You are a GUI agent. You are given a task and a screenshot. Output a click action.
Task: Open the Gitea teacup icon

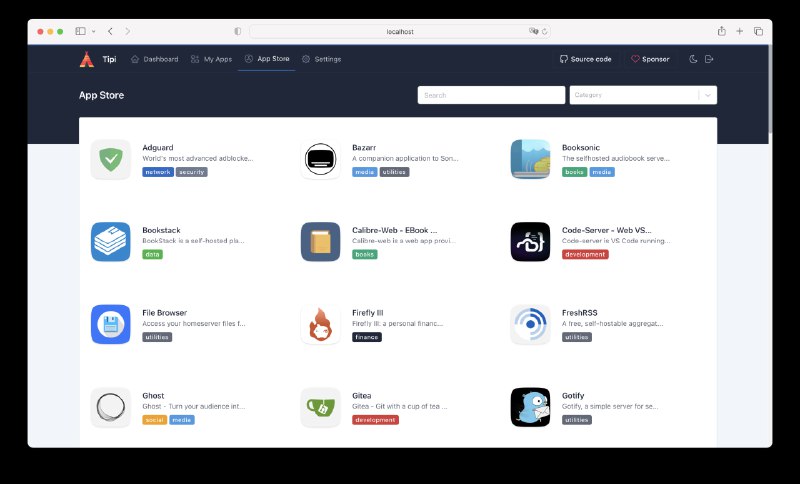click(x=320, y=407)
